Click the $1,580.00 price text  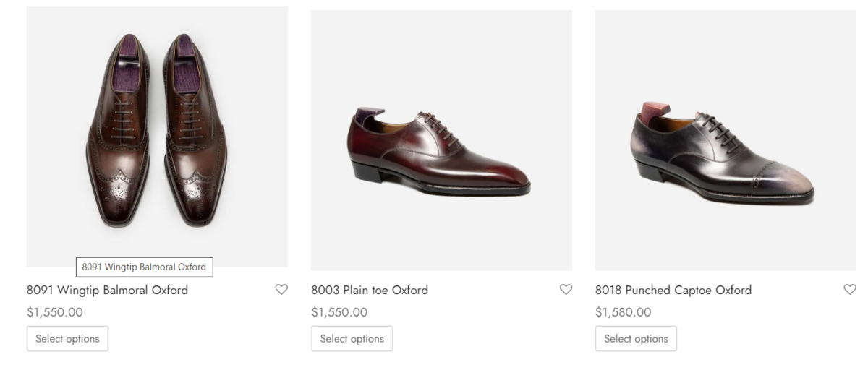[x=623, y=312]
